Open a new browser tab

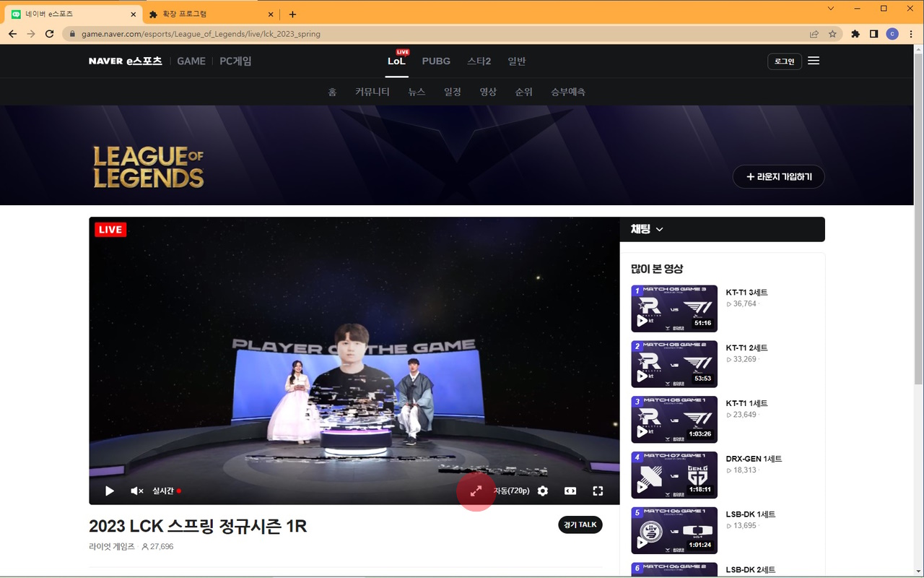click(292, 14)
